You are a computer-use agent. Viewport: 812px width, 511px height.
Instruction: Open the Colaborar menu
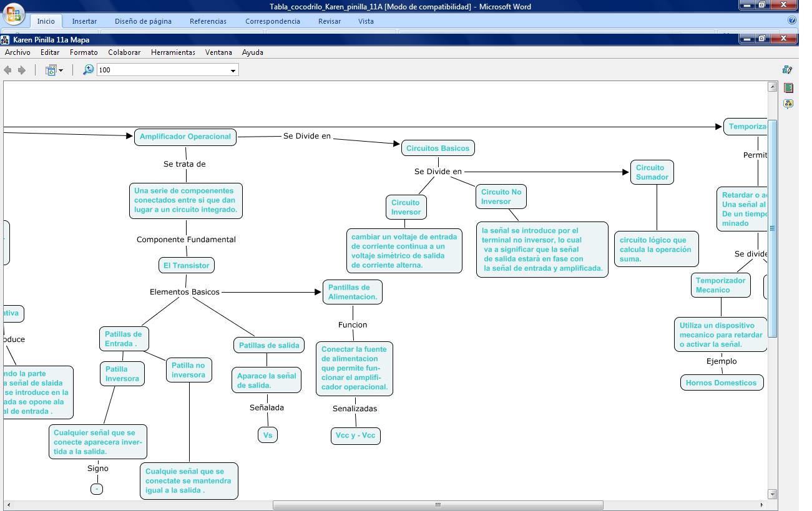(x=124, y=52)
